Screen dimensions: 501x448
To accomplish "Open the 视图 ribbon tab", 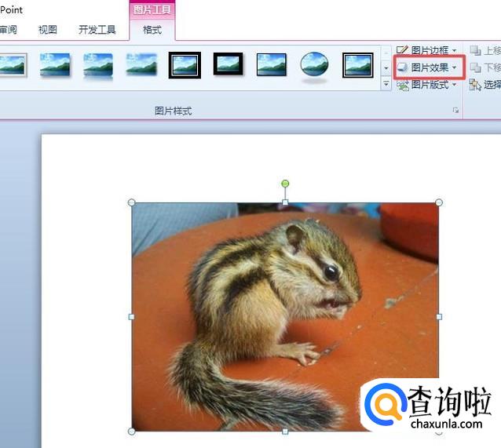I will point(48,30).
